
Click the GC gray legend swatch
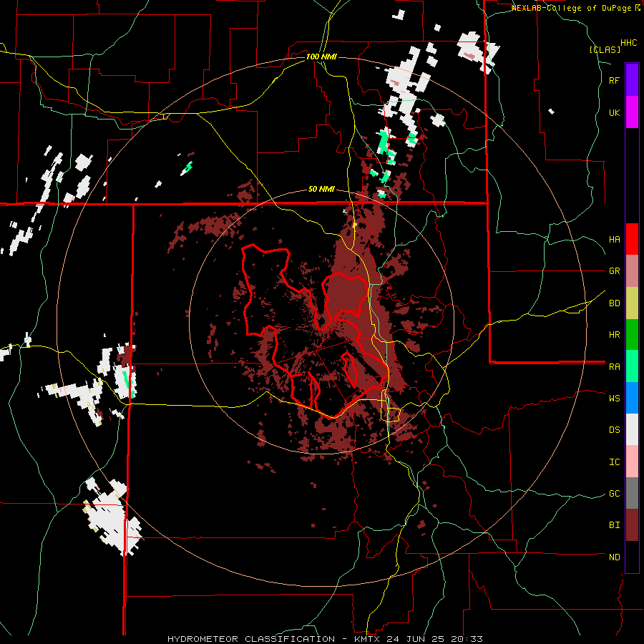point(632,493)
